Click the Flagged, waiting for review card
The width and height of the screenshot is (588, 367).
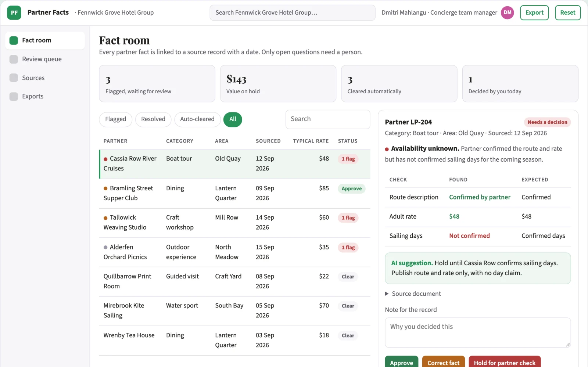click(x=157, y=84)
